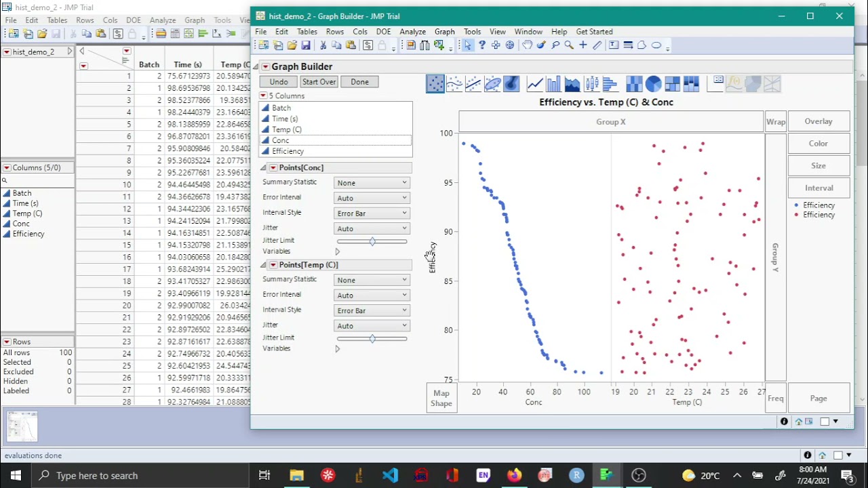
Task: Select the Pie chart element icon
Action: pyautogui.click(x=653, y=84)
